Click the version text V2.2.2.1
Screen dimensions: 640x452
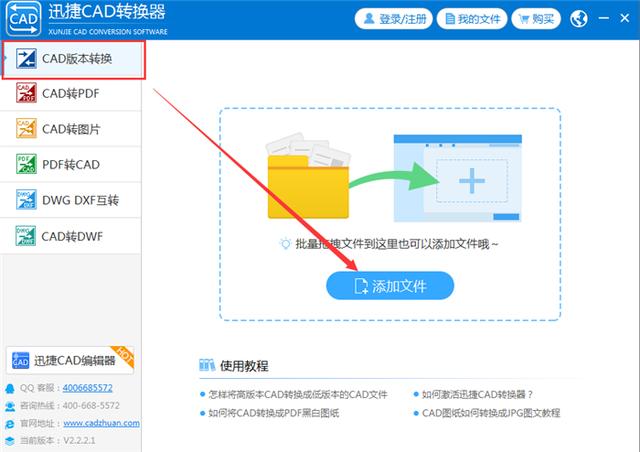[79, 441]
